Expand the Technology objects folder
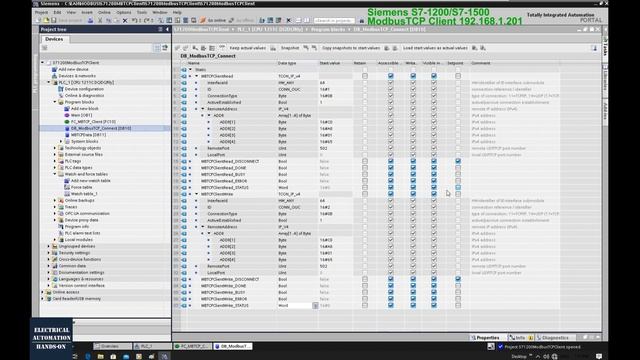640x360 pixels. pyautogui.click(x=55, y=148)
